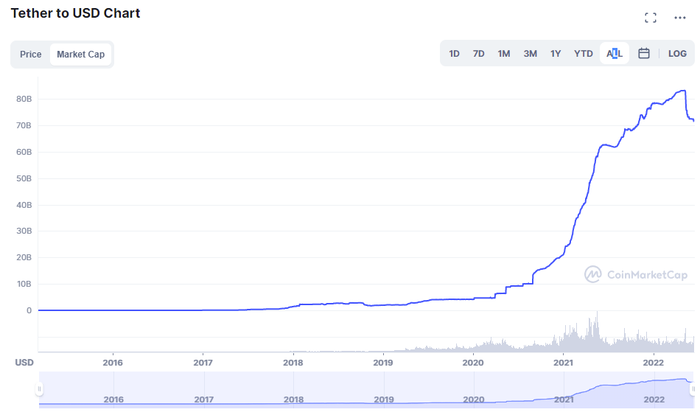Image resolution: width=700 pixels, height=415 pixels.
Task: Switch to the Market Cap tab
Action: 80,54
